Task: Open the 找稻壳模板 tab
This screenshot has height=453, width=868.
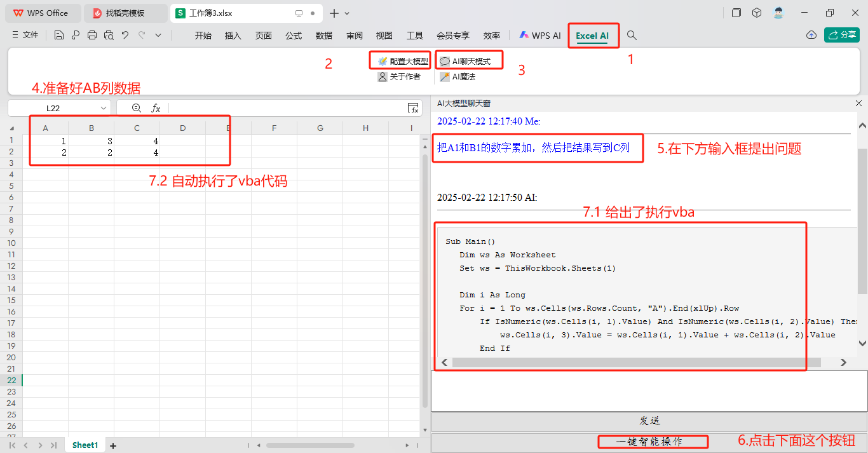Action: point(126,13)
